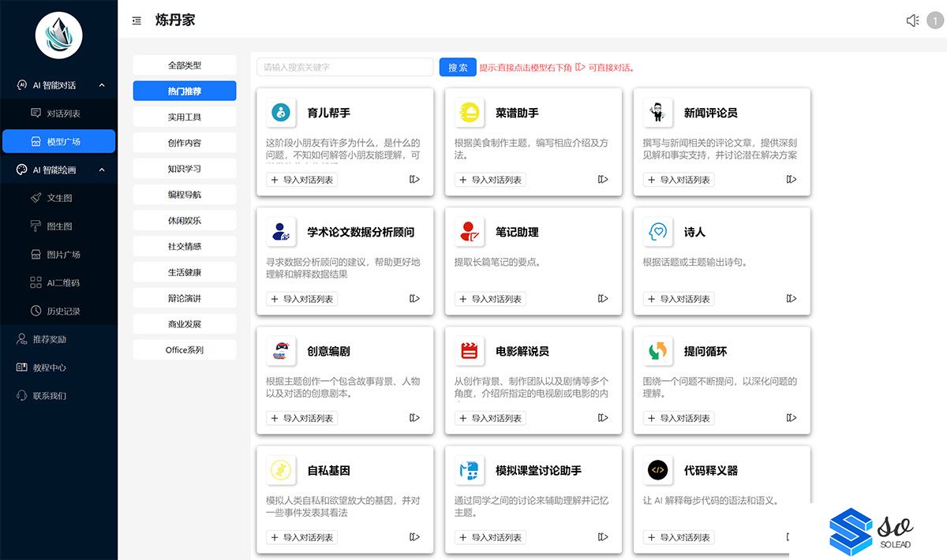Open 联系我们 in the sidebar
947x560 pixels.
(x=58, y=396)
